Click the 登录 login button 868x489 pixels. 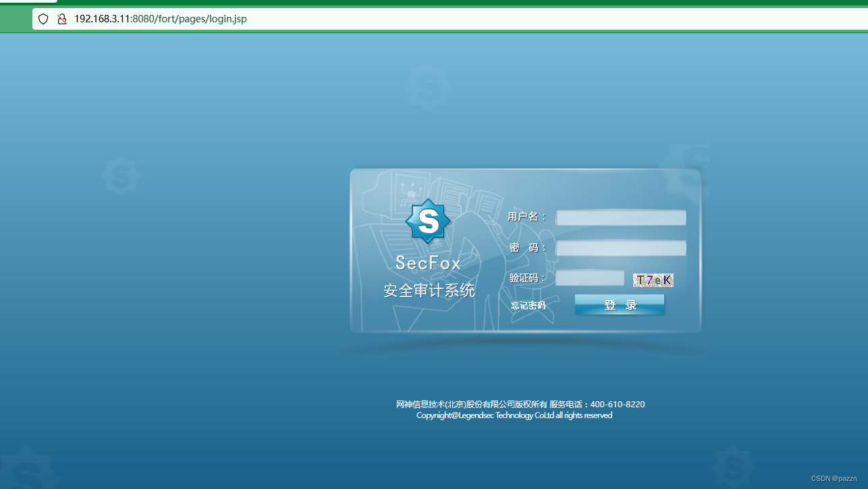[620, 305]
